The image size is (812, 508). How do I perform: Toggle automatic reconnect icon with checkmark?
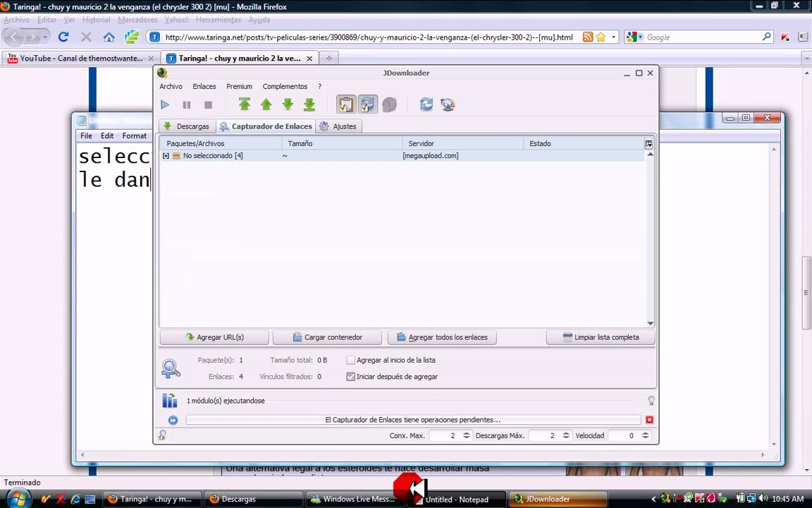click(x=367, y=104)
